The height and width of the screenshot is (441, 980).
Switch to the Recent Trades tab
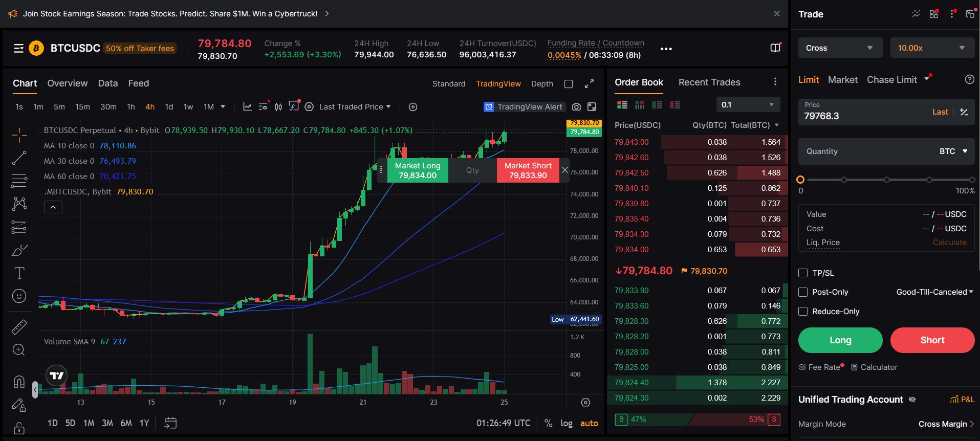coord(709,82)
